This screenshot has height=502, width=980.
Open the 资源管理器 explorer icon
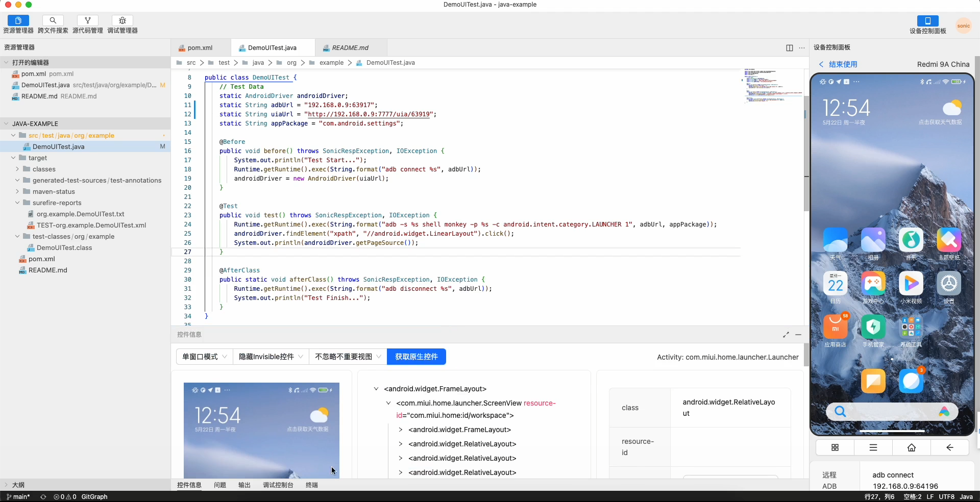18,20
